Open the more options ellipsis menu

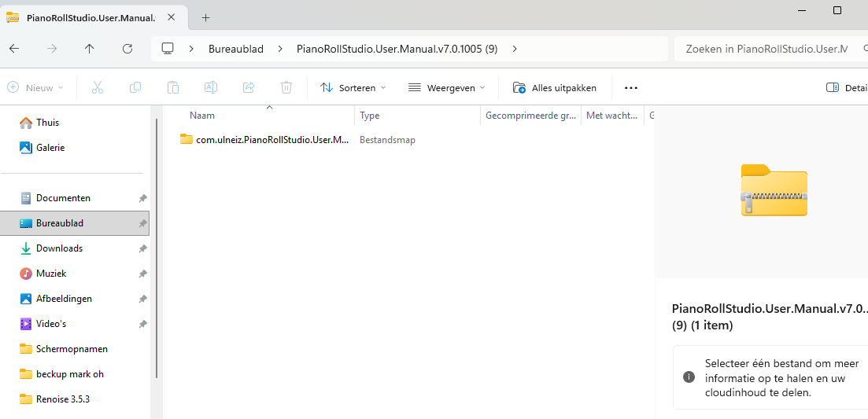click(x=630, y=87)
